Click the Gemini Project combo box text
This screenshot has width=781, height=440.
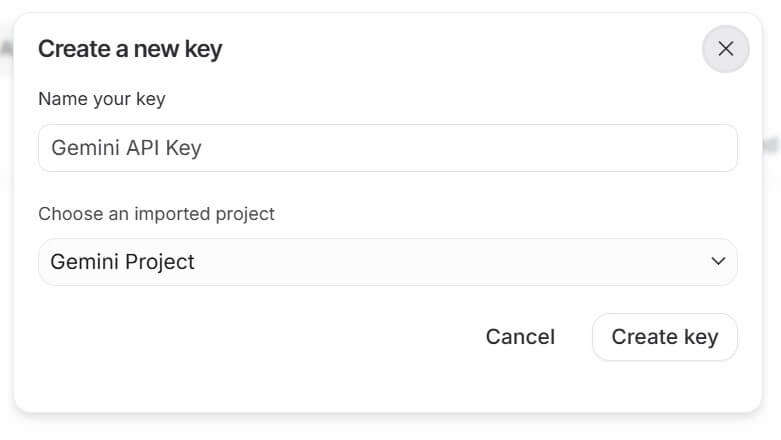pos(123,262)
